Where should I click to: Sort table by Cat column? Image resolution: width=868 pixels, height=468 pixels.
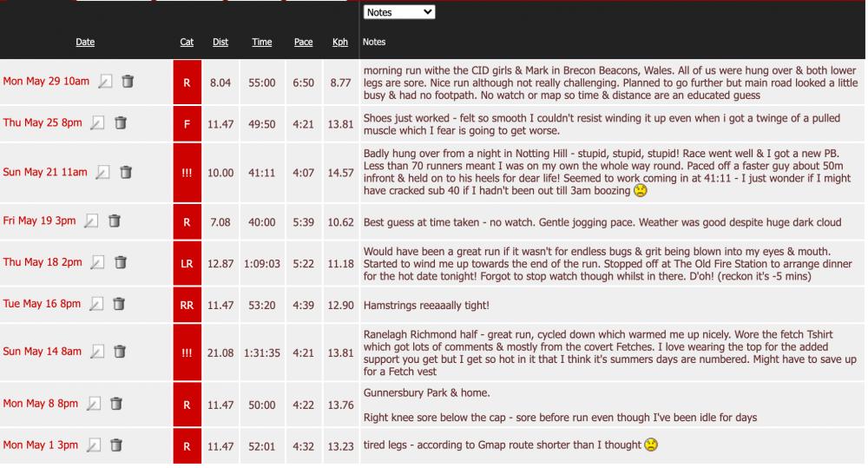pos(187,42)
